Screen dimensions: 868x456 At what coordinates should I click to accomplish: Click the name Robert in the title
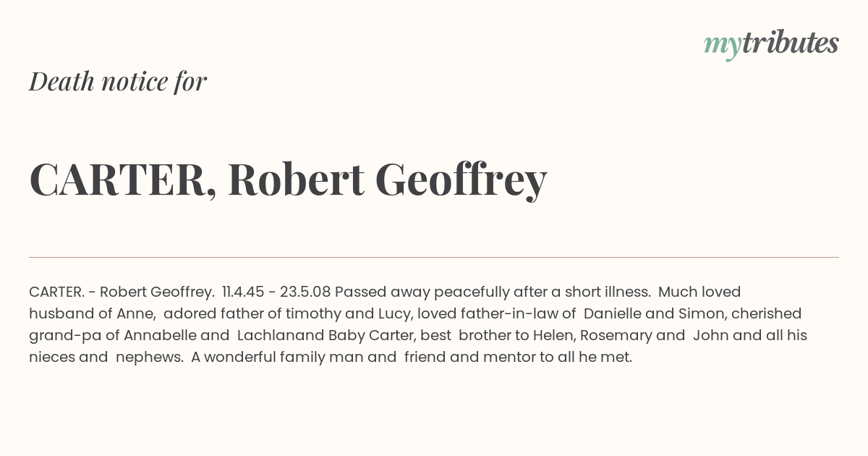click(296, 180)
